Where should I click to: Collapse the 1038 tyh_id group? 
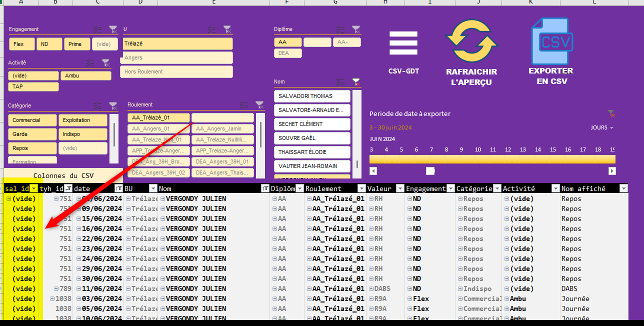[x=52, y=298]
